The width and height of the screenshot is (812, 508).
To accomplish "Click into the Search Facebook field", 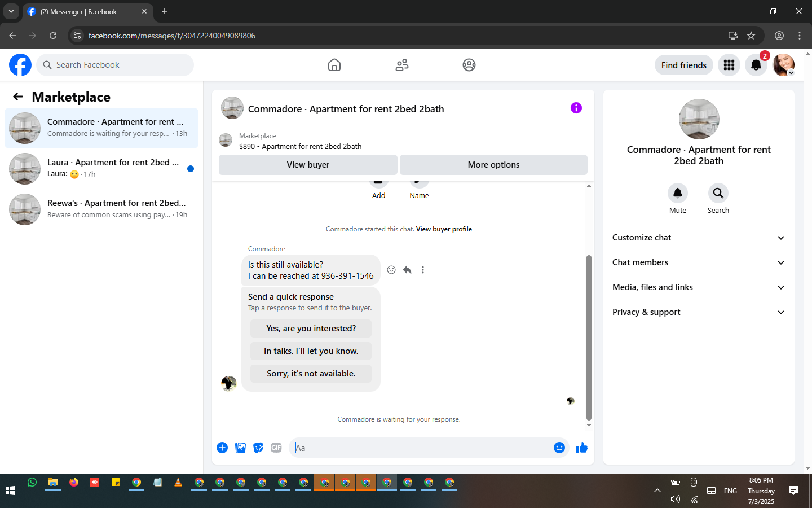I will click(x=115, y=65).
